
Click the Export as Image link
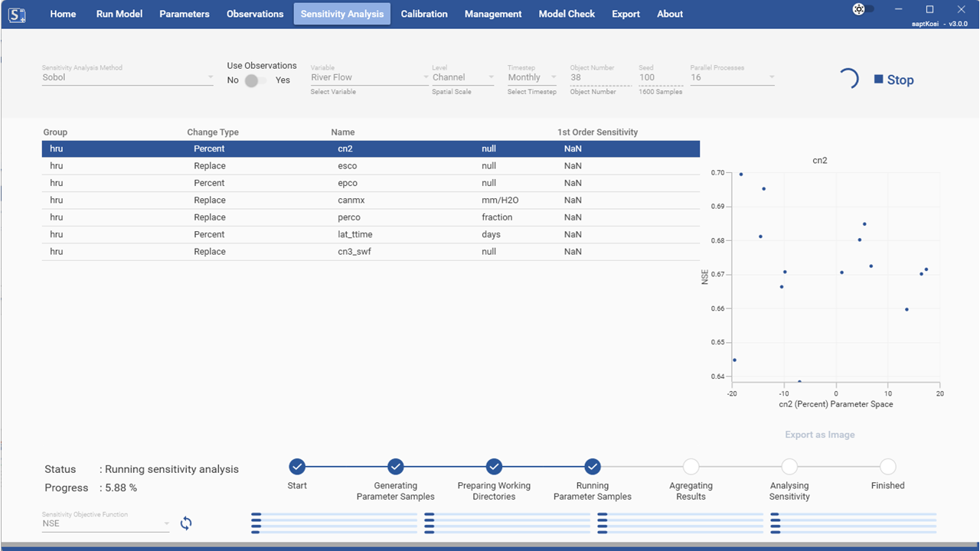819,435
